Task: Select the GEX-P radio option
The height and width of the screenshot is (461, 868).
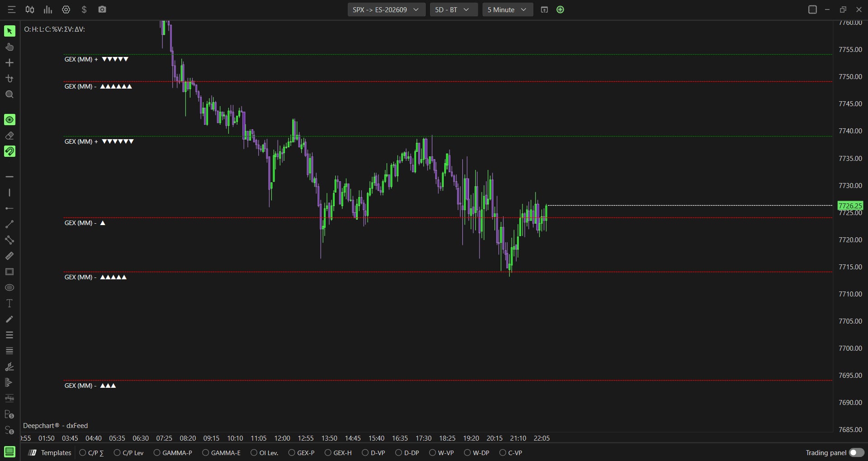Action: click(302, 452)
